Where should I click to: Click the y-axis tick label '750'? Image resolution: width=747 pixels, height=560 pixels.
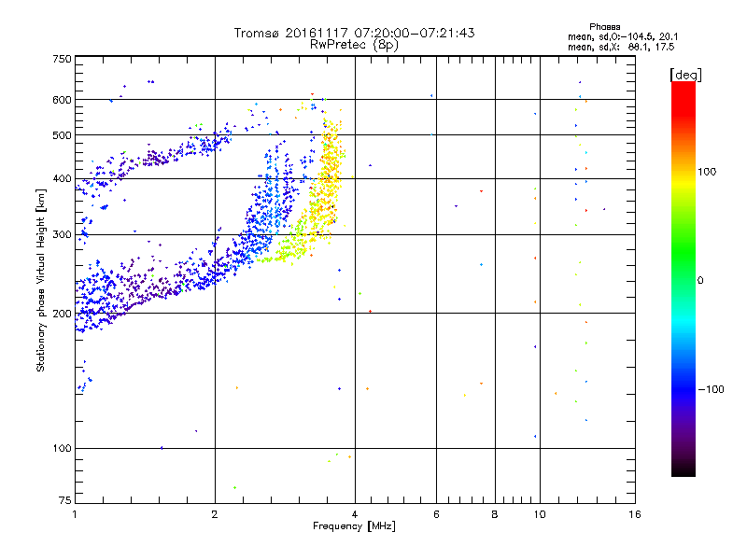[62, 59]
